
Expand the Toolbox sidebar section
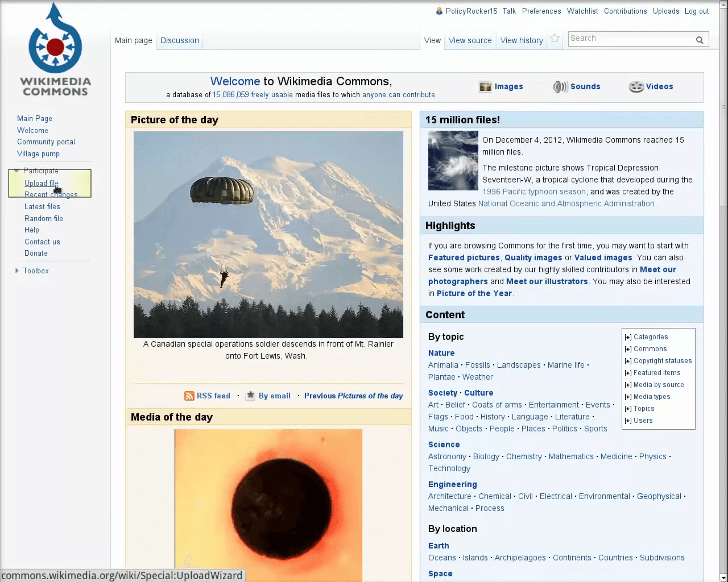pos(17,271)
